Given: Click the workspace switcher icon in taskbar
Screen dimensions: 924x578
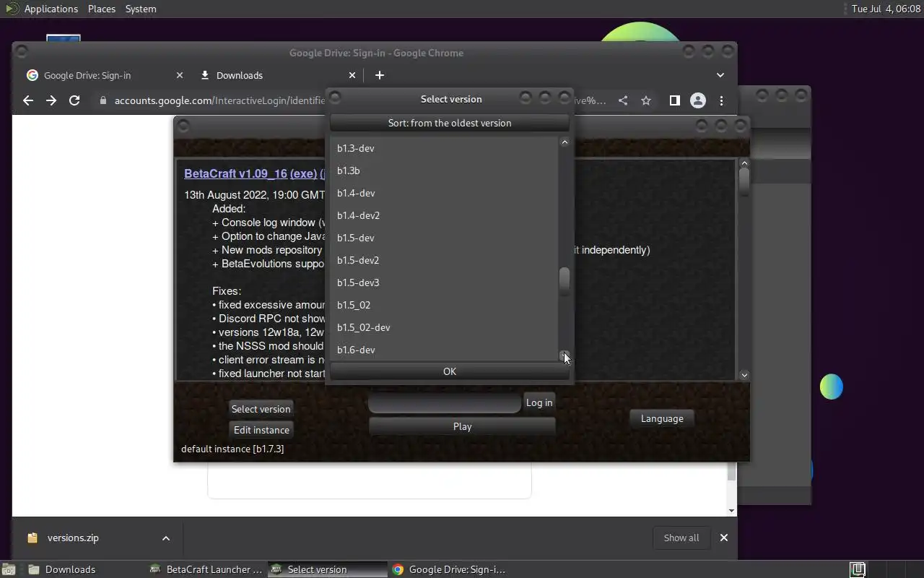Looking at the screenshot, I should (858, 569).
